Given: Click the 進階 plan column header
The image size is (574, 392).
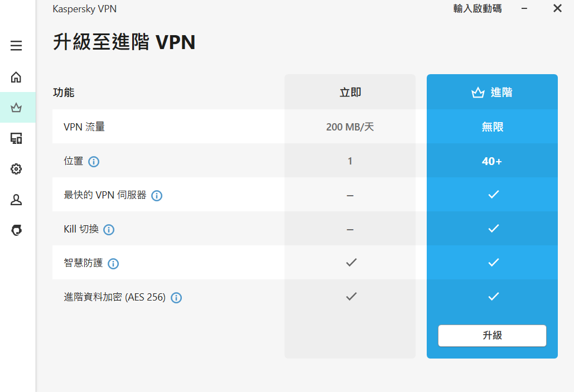Looking at the screenshot, I should (x=492, y=93).
